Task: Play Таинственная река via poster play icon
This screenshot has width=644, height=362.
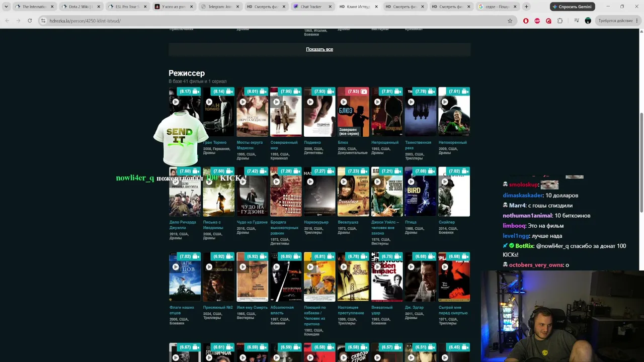Action: pos(411,102)
